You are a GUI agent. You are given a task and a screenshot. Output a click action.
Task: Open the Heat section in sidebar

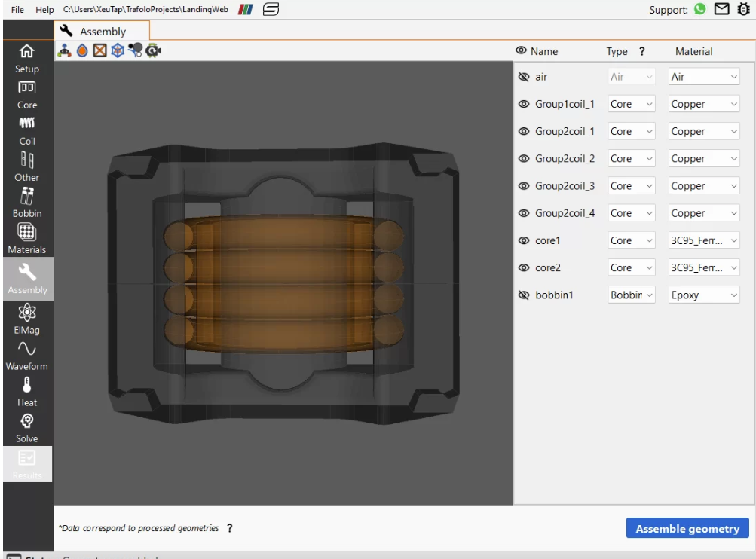coord(27,392)
